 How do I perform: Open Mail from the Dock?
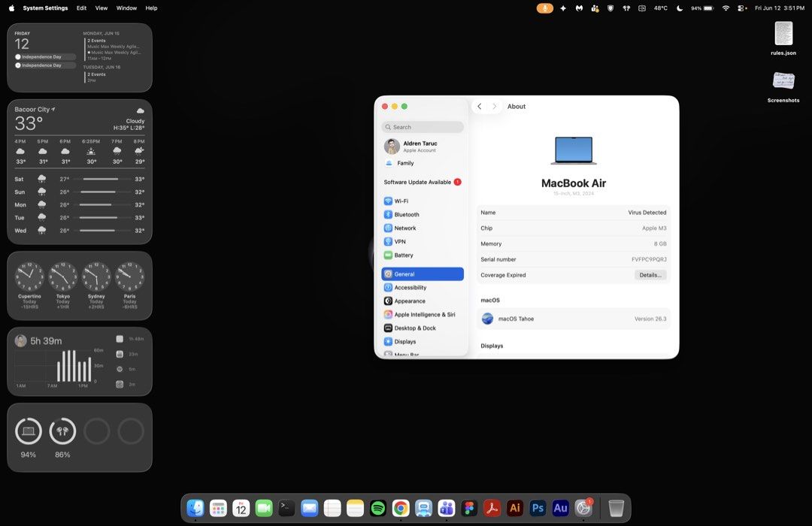309,509
